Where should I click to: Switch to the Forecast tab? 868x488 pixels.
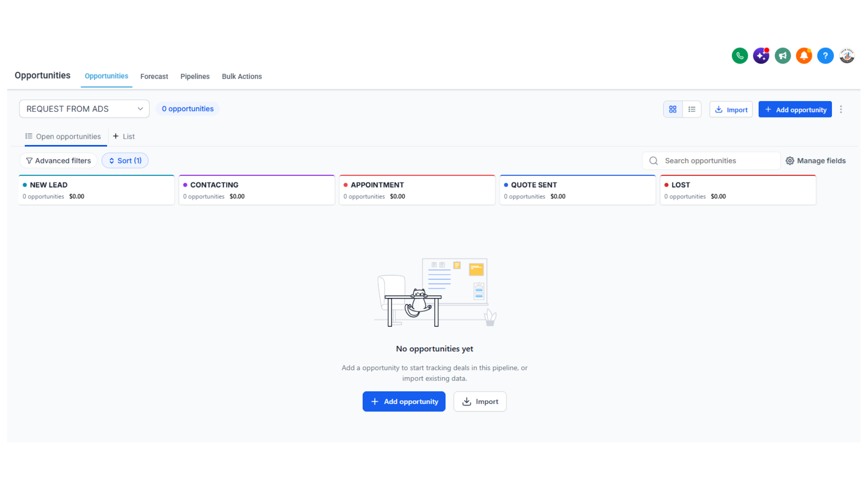tap(154, 76)
